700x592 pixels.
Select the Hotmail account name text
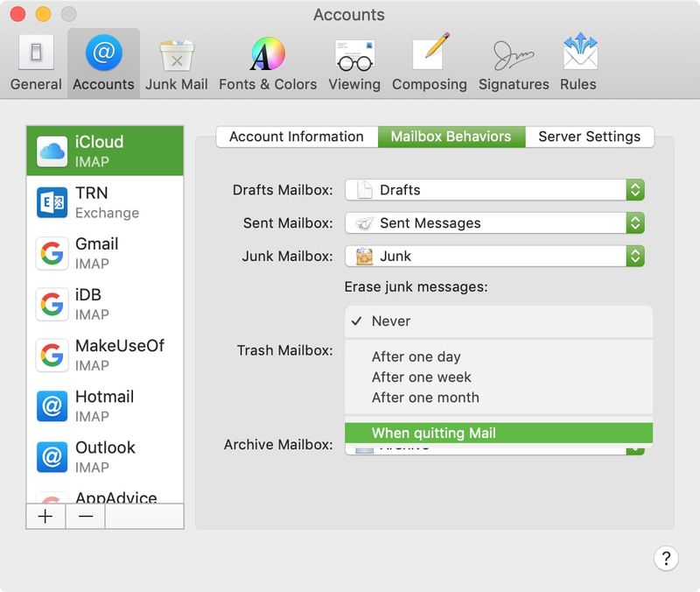click(104, 397)
